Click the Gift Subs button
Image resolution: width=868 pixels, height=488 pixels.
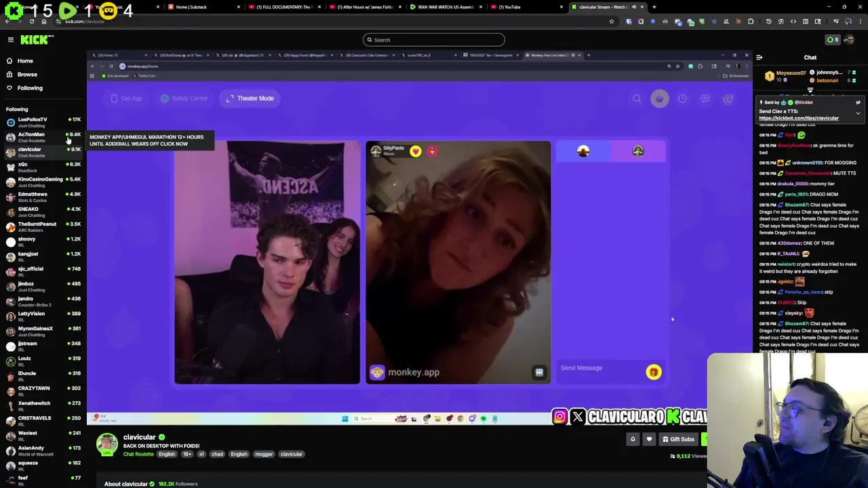(678, 439)
